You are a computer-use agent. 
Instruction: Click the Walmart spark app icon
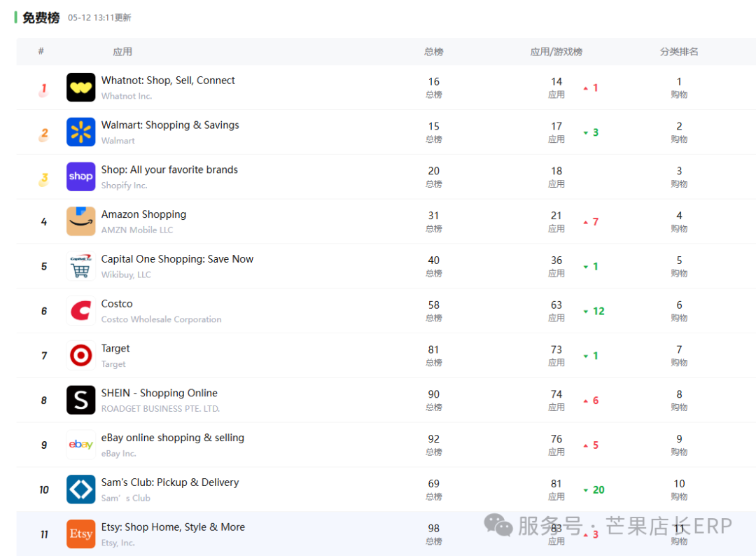click(x=80, y=132)
